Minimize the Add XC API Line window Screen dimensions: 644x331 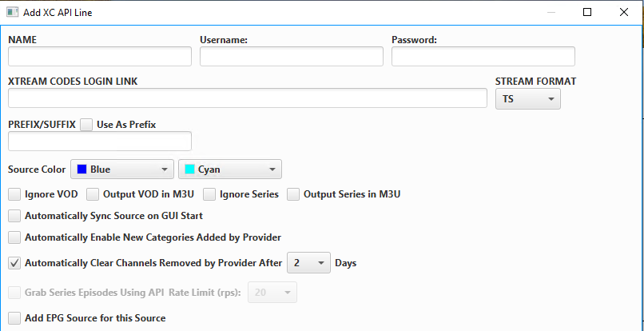click(551, 12)
